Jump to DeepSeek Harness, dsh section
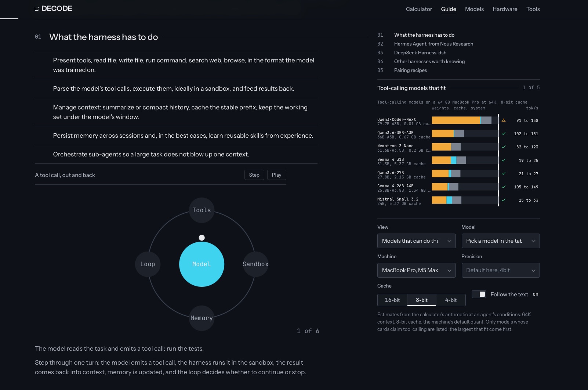 (x=420, y=53)
